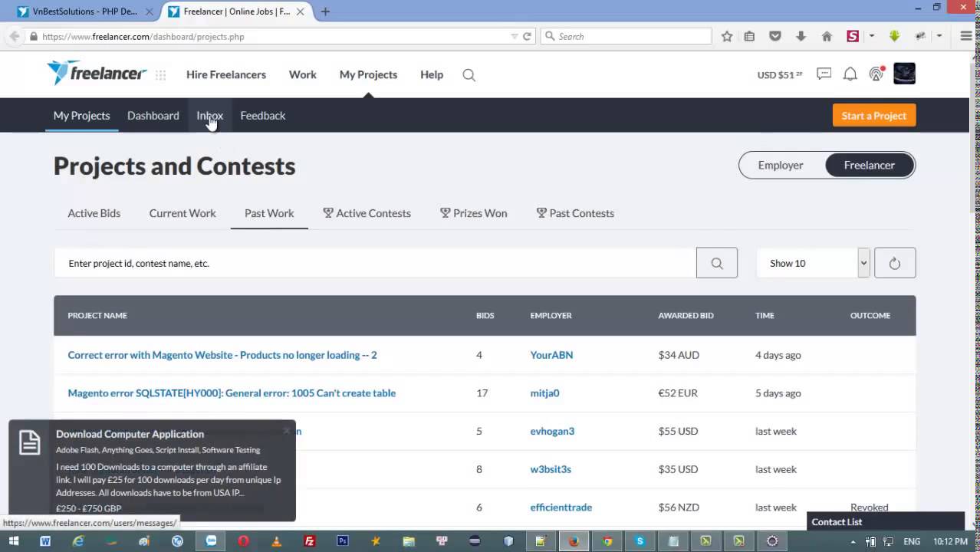Reload the page with the refresh icon
The height and width of the screenshot is (552, 980).
(x=527, y=36)
